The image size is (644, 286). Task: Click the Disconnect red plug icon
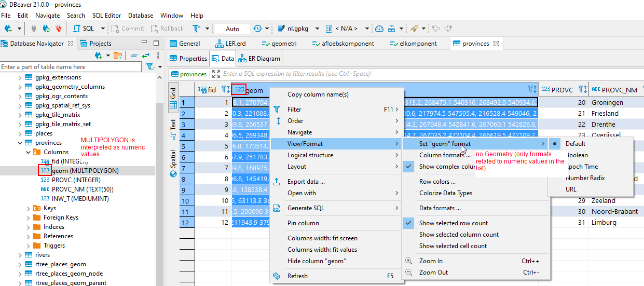(59, 29)
